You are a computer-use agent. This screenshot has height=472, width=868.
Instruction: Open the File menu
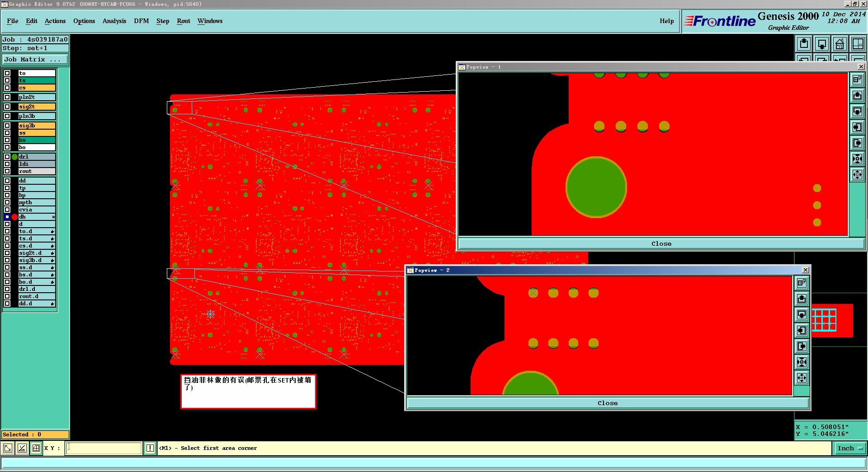coord(13,21)
